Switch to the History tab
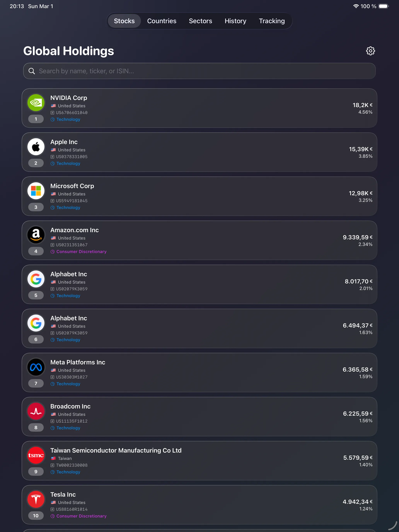The height and width of the screenshot is (532, 399). [x=235, y=21]
